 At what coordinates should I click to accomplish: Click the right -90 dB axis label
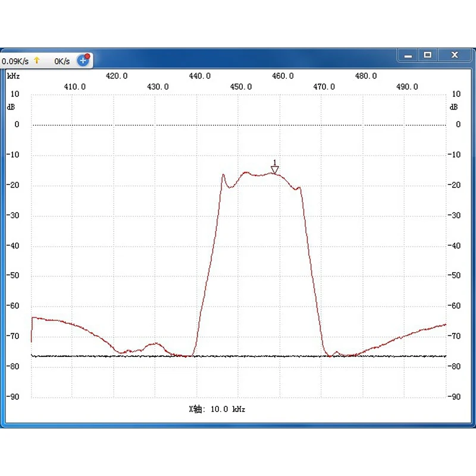pos(455,397)
